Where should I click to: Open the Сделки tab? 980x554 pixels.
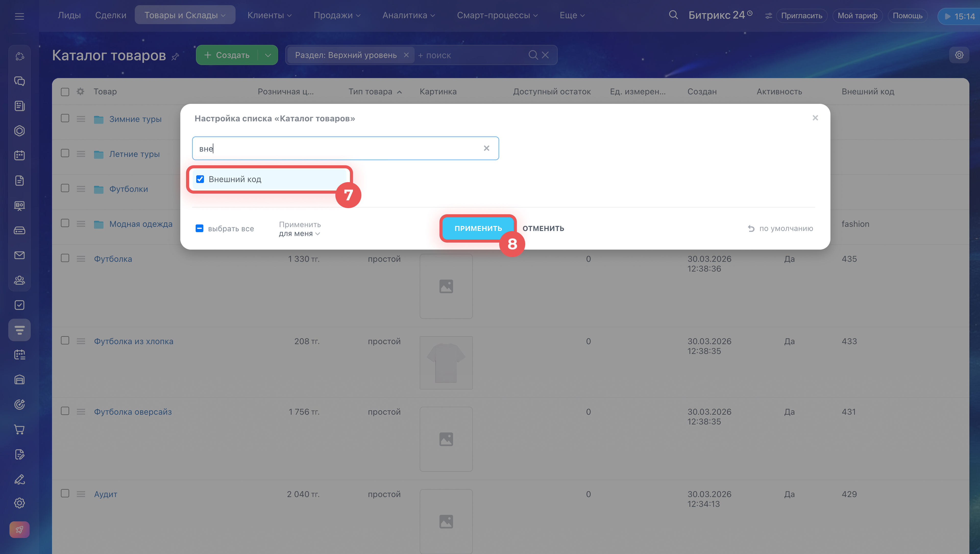pyautogui.click(x=110, y=15)
